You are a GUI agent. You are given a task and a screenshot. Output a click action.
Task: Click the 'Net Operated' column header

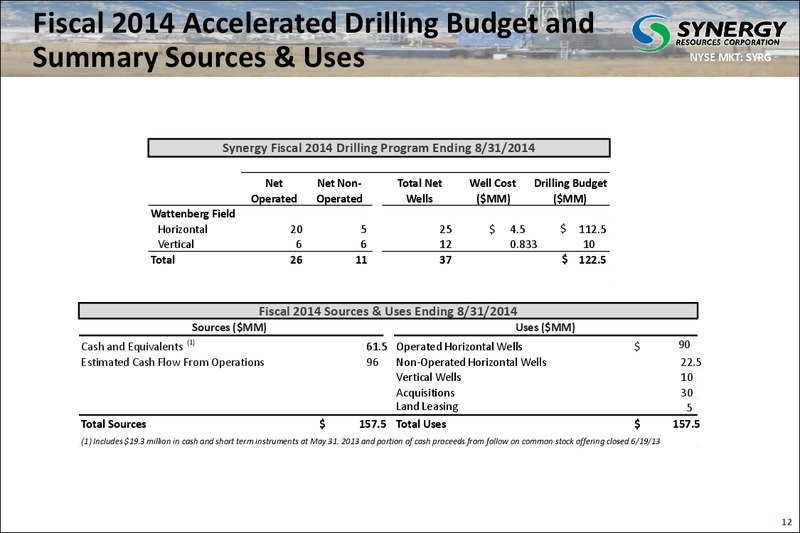(x=274, y=191)
